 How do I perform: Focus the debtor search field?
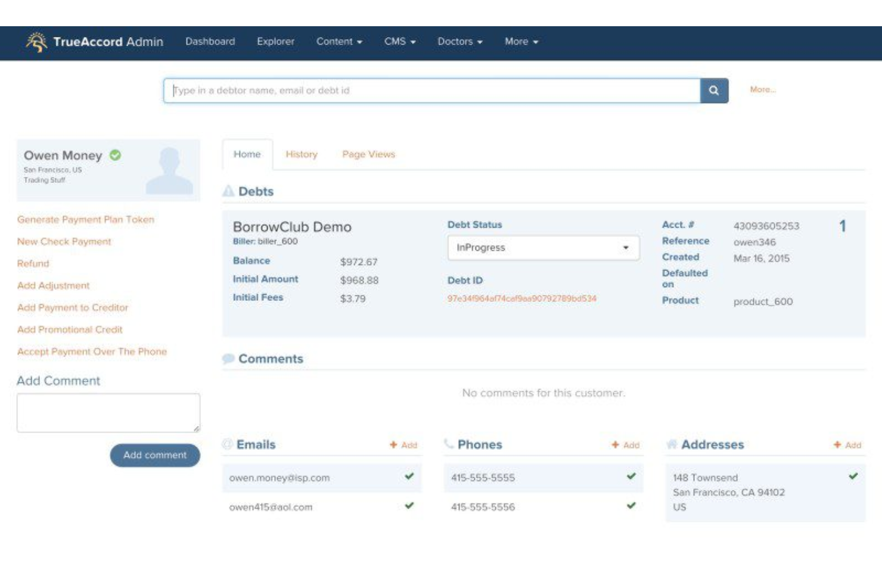pyautogui.click(x=432, y=91)
